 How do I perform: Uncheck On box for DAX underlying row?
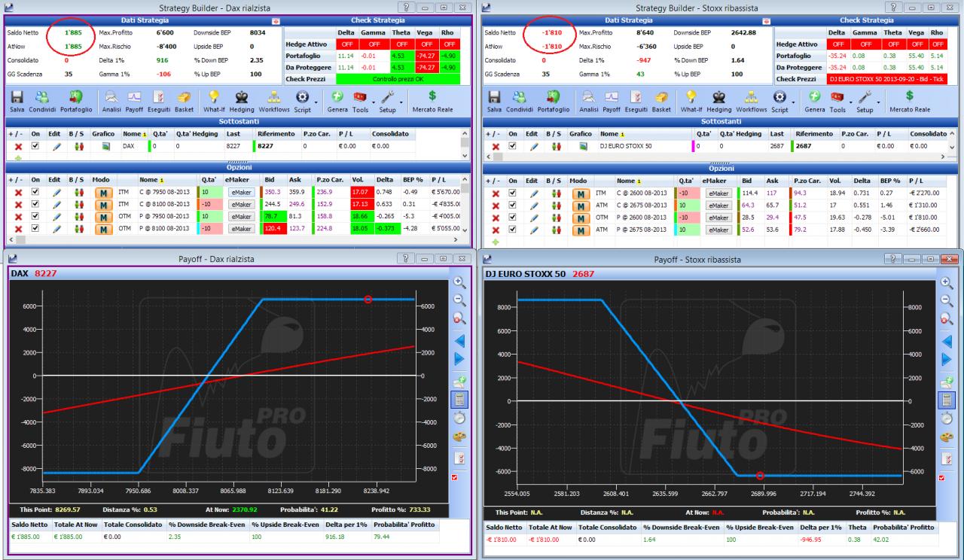[35, 146]
